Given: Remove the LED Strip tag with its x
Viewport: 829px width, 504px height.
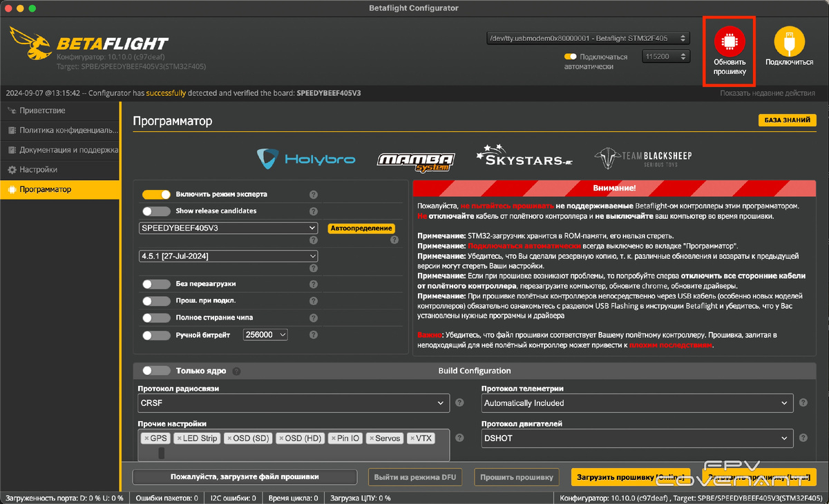Looking at the screenshot, I should (x=180, y=438).
